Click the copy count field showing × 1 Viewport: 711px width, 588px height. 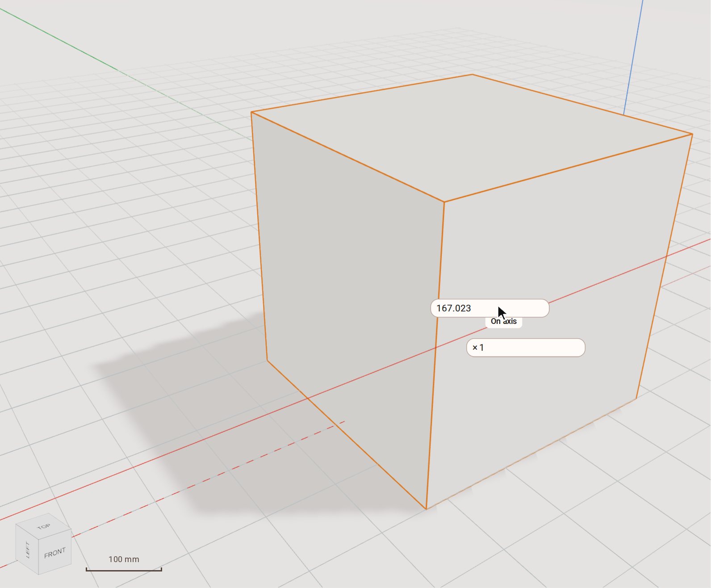526,348
